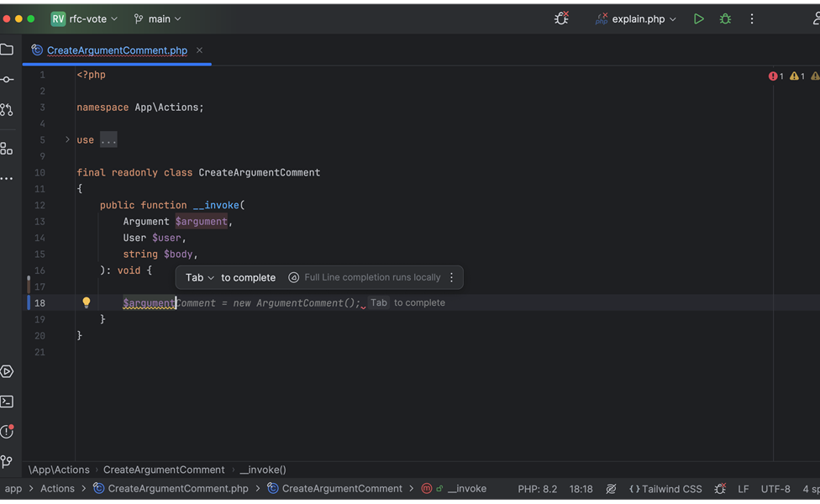Click the RV project avatar badge
This screenshot has height=504, width=820.
point(57,18)
